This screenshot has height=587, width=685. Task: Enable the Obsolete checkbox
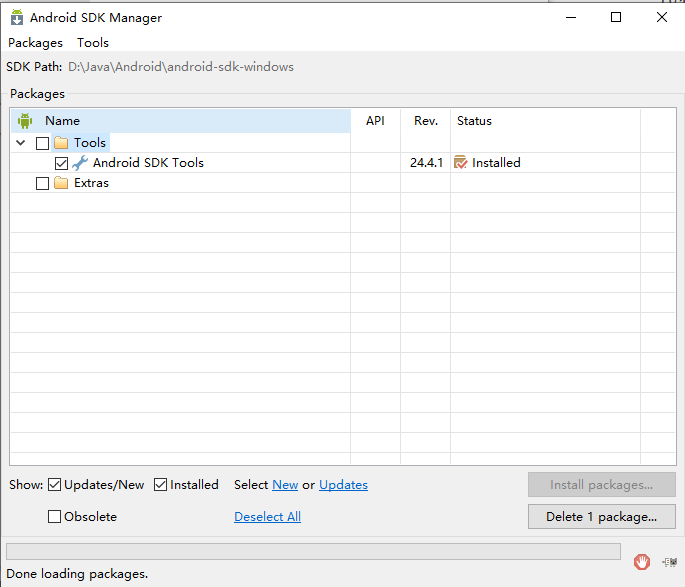coord(54,516)
